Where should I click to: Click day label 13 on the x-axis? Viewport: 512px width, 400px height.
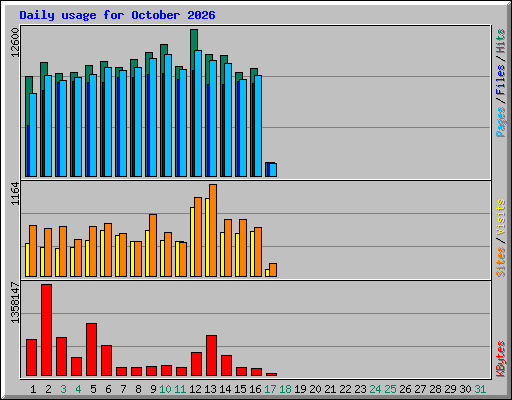[210, 389]
